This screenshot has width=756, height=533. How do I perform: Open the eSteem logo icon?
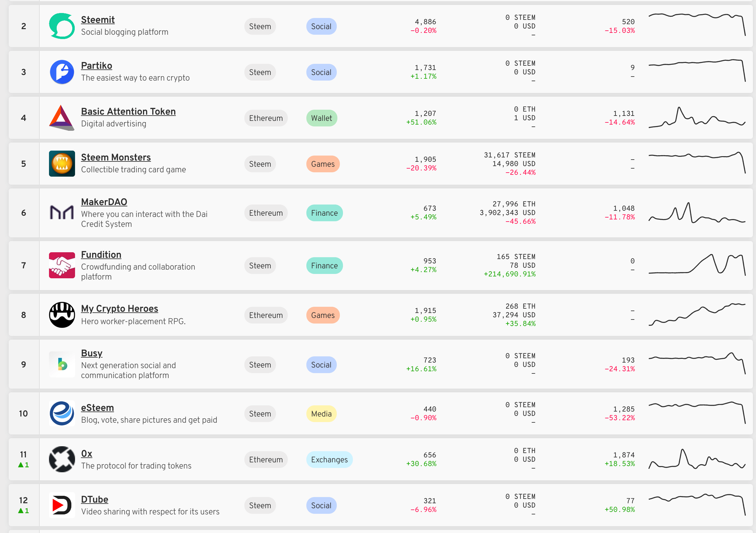(62, 413)
